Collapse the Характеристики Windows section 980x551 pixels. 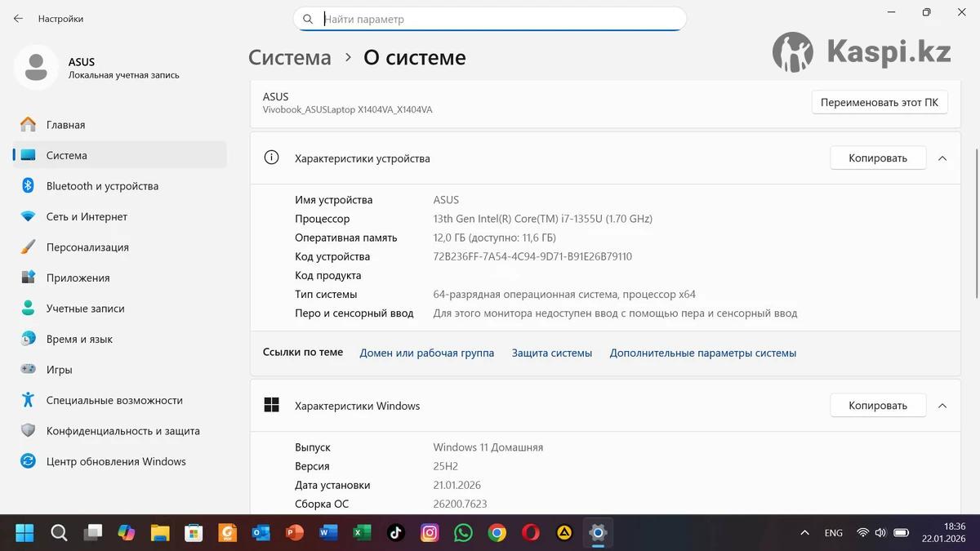[942, 406]
